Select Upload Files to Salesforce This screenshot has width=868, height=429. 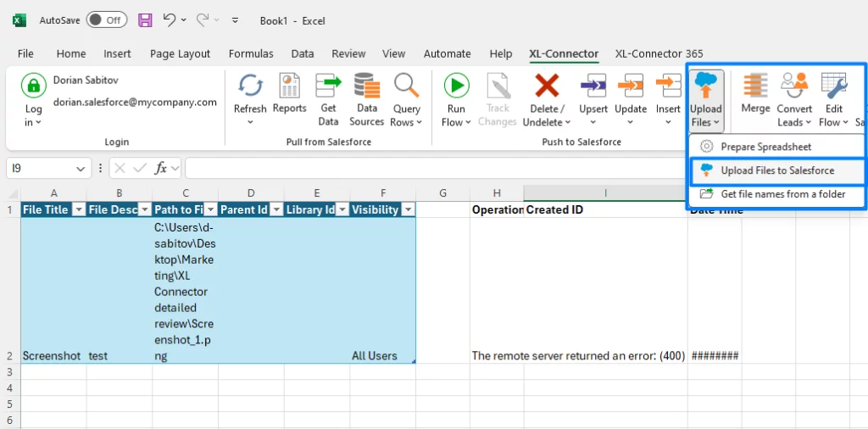[776, 170]
